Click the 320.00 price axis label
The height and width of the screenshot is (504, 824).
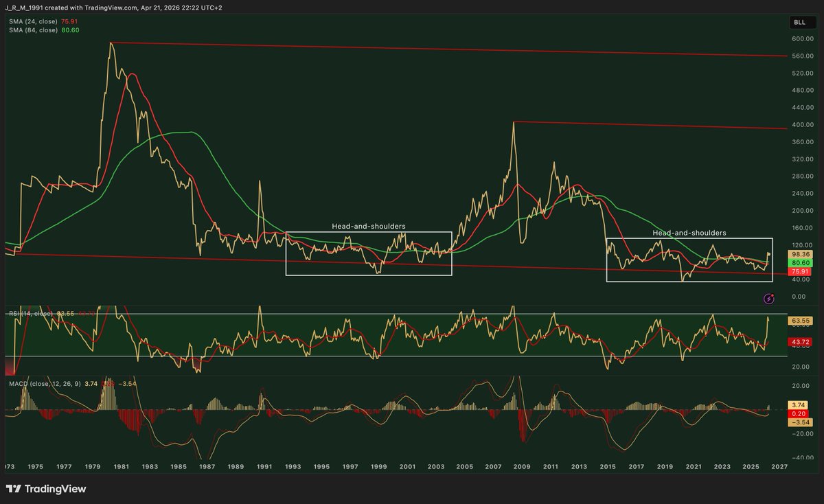pos(803,159)
